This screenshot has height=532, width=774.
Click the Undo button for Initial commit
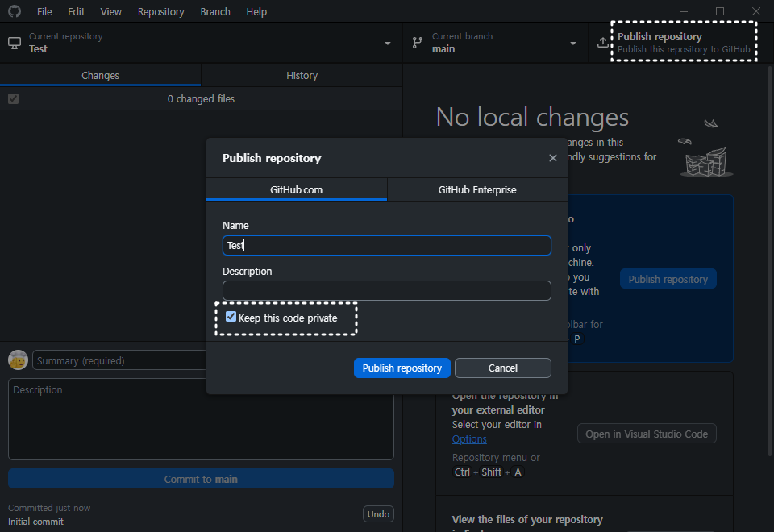pyautogui.click(x=378, y=513)
